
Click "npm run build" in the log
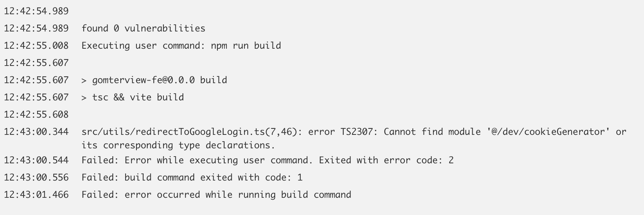[246, 46]
